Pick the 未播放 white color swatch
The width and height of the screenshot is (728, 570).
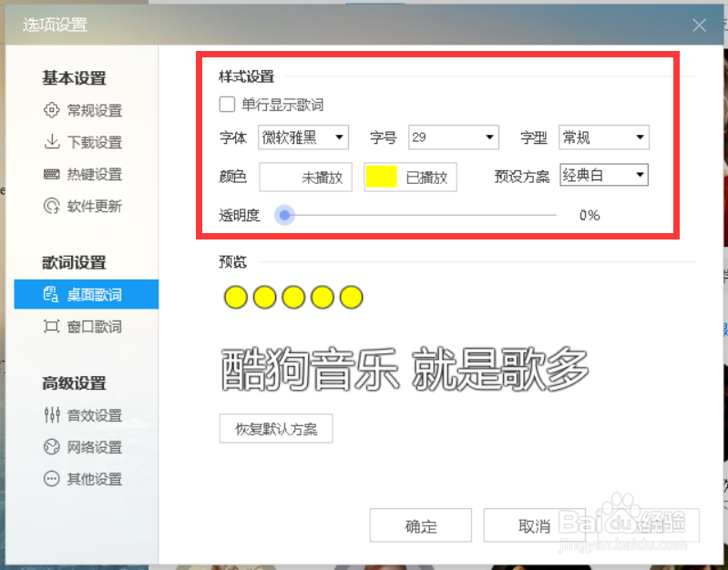(305, 177)
